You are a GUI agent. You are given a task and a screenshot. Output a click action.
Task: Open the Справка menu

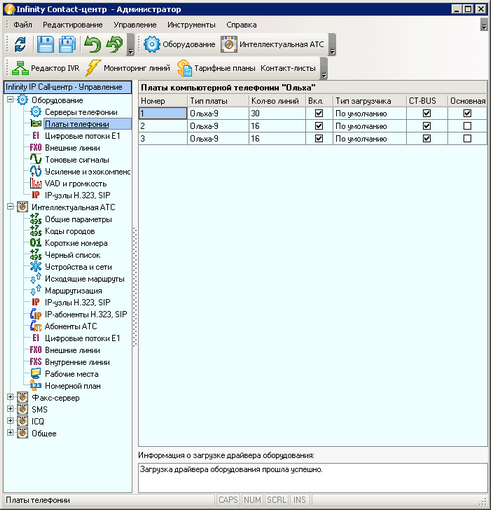tap(241, 25)
